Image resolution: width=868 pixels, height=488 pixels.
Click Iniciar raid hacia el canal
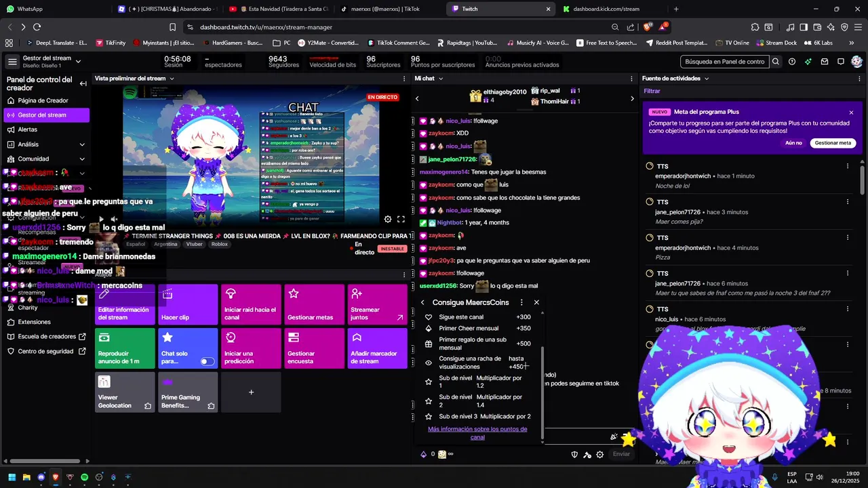point(251,304)
